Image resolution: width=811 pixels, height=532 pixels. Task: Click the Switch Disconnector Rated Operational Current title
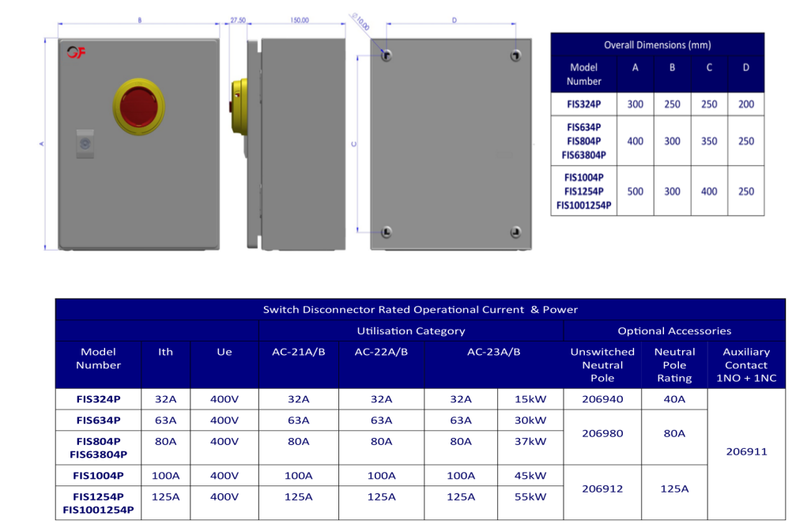click(420, 310)
